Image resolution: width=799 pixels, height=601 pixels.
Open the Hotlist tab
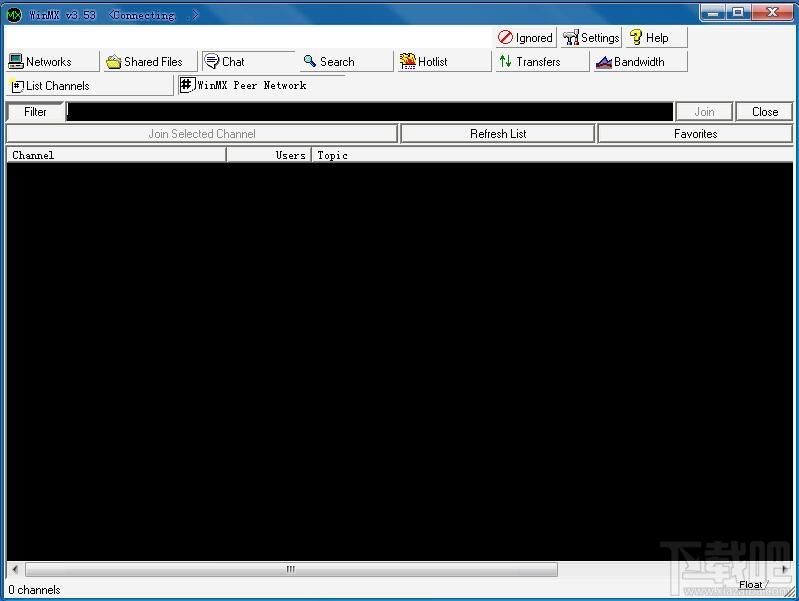(444, 62)
